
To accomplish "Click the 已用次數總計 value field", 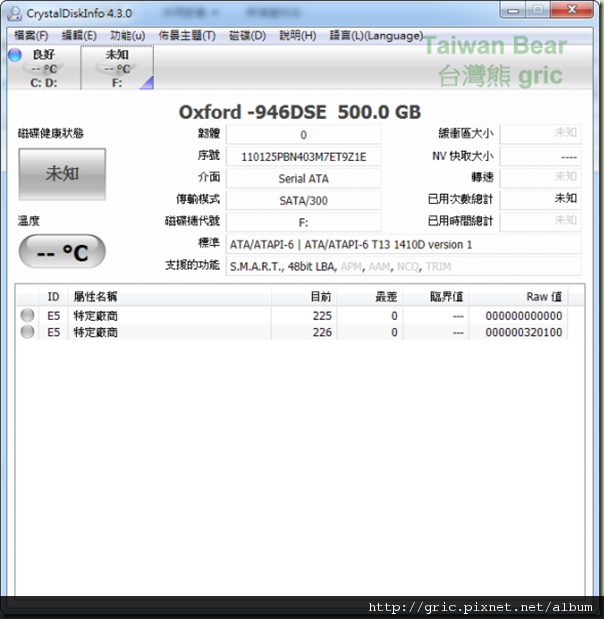I will tap(540, 200).
